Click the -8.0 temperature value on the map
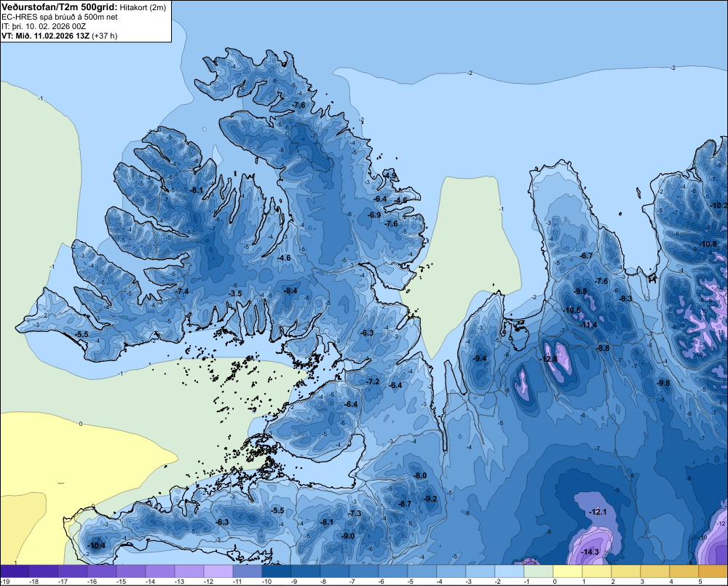Screen dimensions: 728x586 (420, 476)
